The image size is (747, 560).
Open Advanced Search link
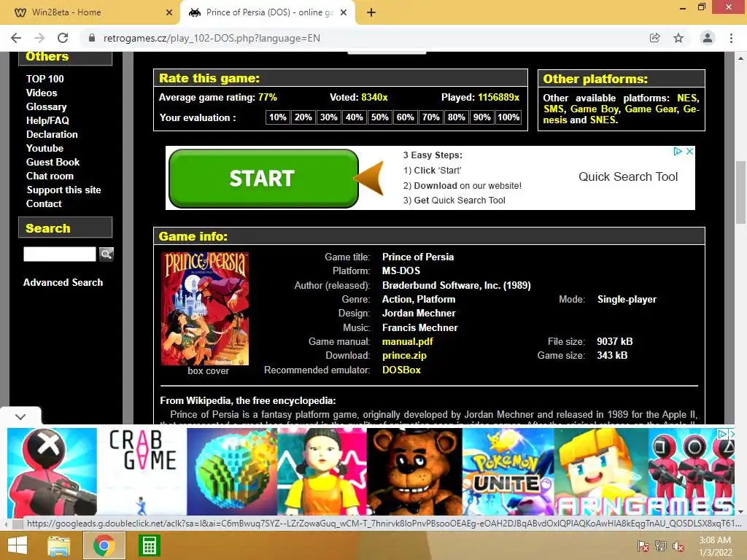[x=63, y=282]
